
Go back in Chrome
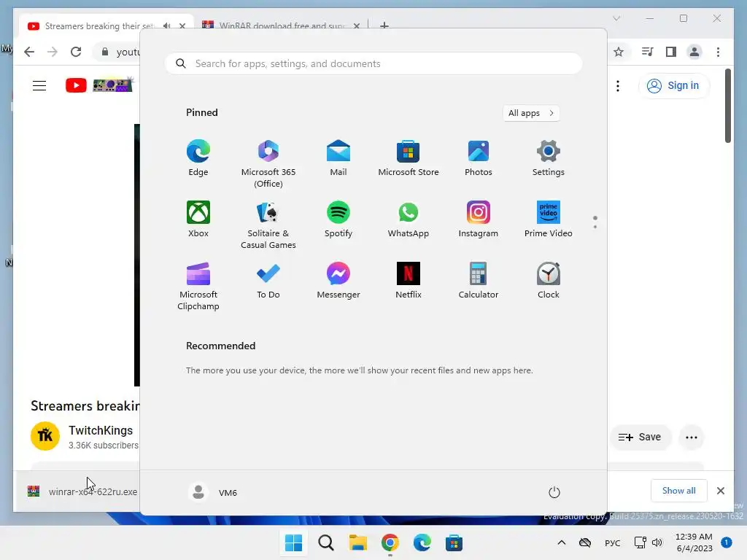tap(29, 52)
